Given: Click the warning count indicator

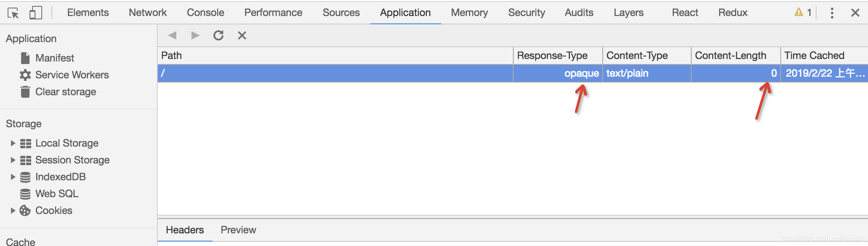Looking at the screenshot, I should coord(803,13).
